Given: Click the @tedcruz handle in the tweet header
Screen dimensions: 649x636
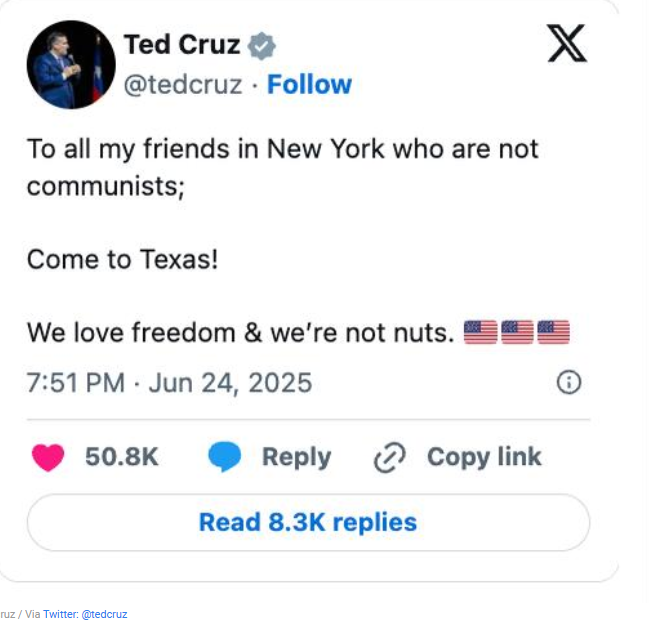Looking at the screenshot, I should point(182,85).
